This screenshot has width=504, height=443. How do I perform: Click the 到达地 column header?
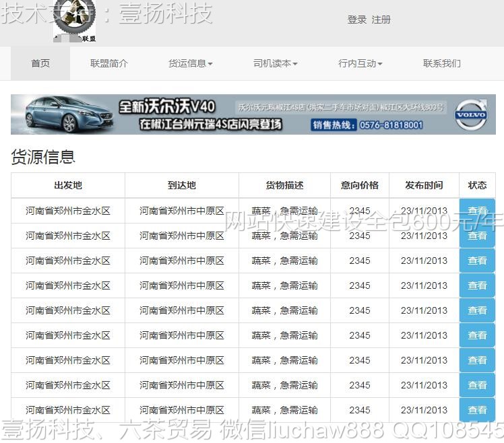coord(182,185)
